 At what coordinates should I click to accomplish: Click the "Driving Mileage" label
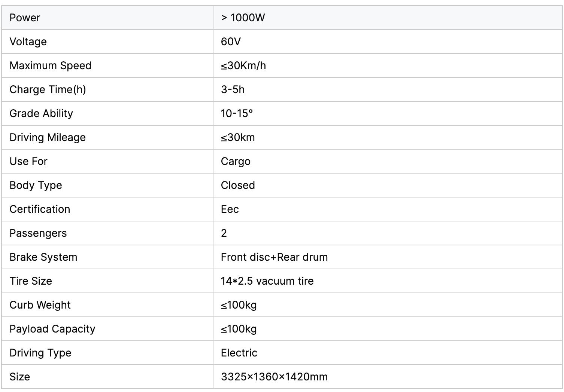pos(48,137)
